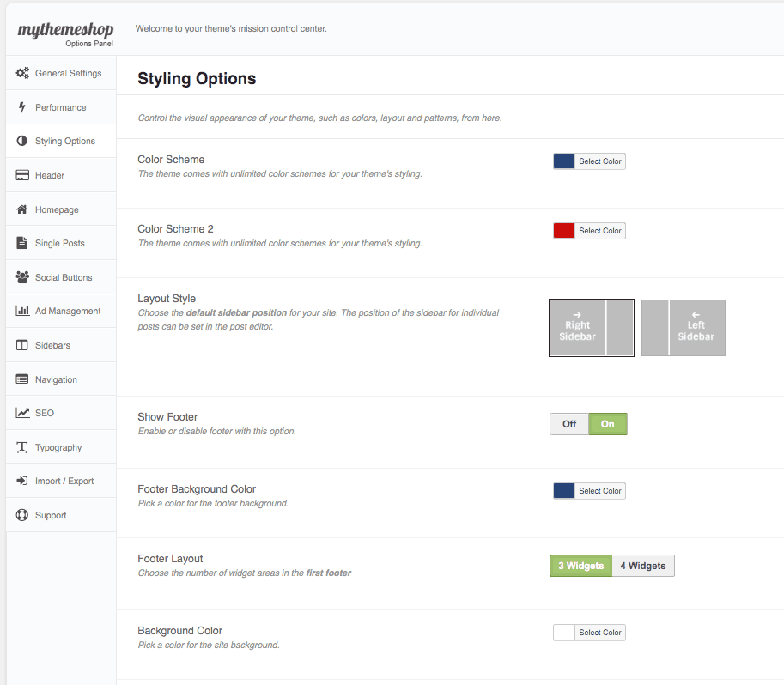This screenshot has height=685, width=784.
Task: Click the Header card icon in sidebar
Action: pyautogui.click(x=22, y=175)
